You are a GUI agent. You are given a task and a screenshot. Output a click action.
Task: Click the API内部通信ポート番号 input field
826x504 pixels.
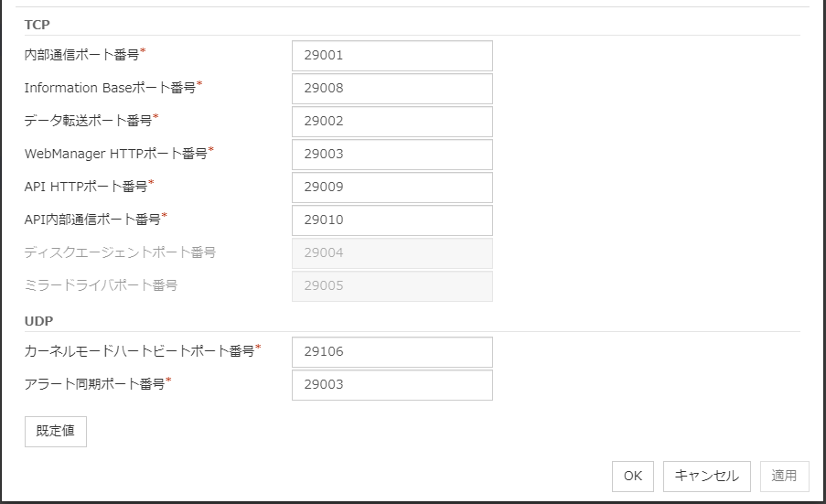tap(392, 220)
